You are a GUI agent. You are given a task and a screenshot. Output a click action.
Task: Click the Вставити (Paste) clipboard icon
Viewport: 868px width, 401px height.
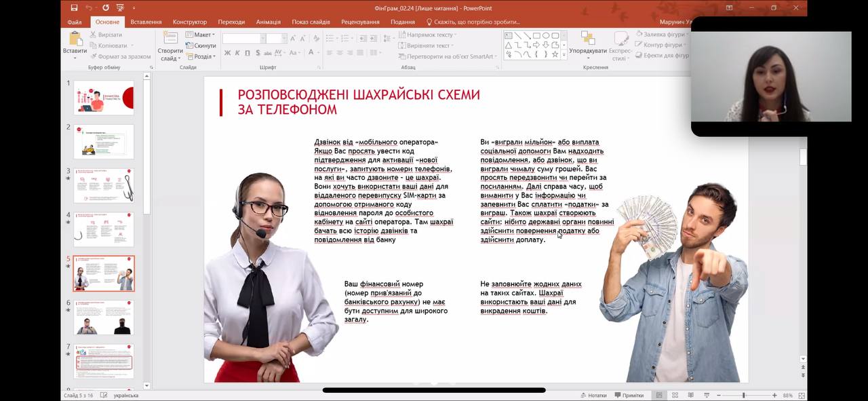click(75, 43)
